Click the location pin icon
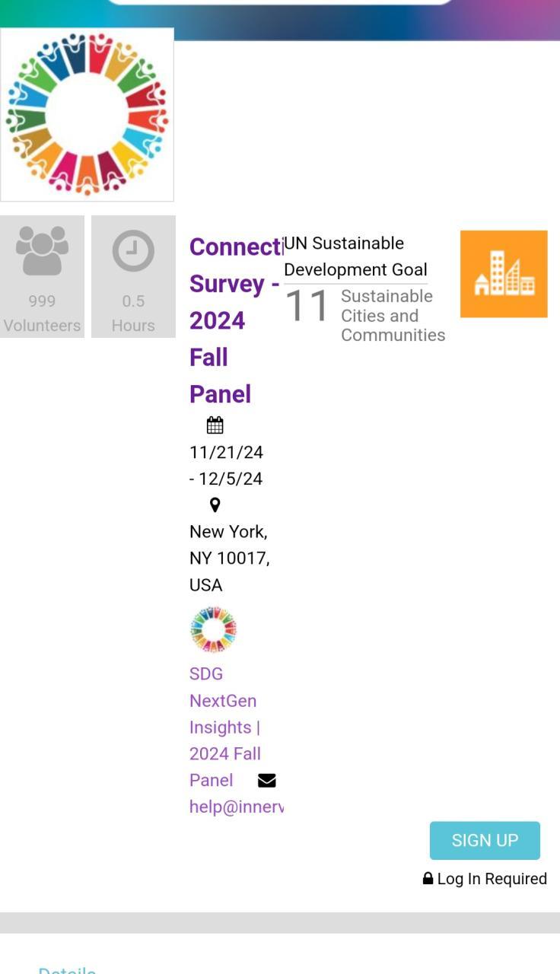This screenshot has height=974, width=560. [x=215, y=505]
